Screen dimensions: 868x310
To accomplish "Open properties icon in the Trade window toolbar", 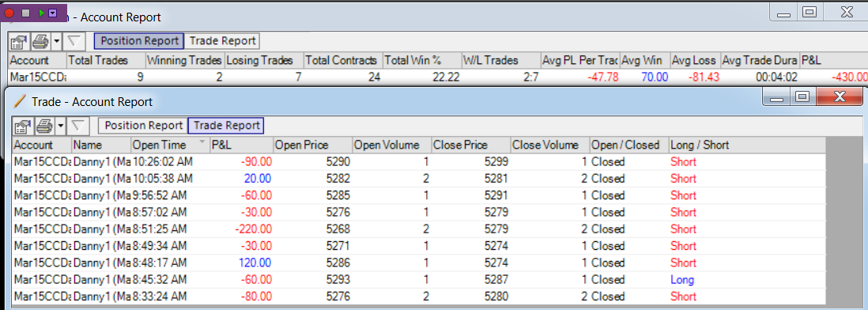I will pos(23,126).
